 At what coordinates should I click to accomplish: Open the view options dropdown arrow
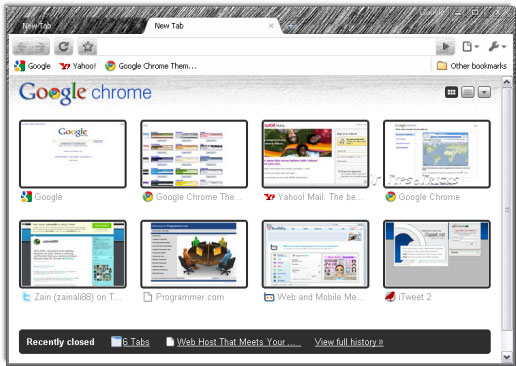[484, 92]
